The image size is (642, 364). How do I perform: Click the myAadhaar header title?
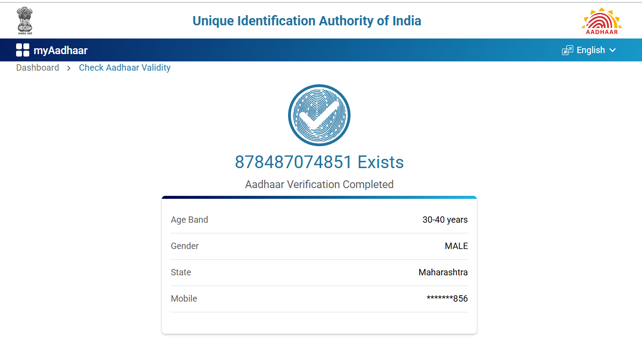pyautogui.click(x=60, y=50)
